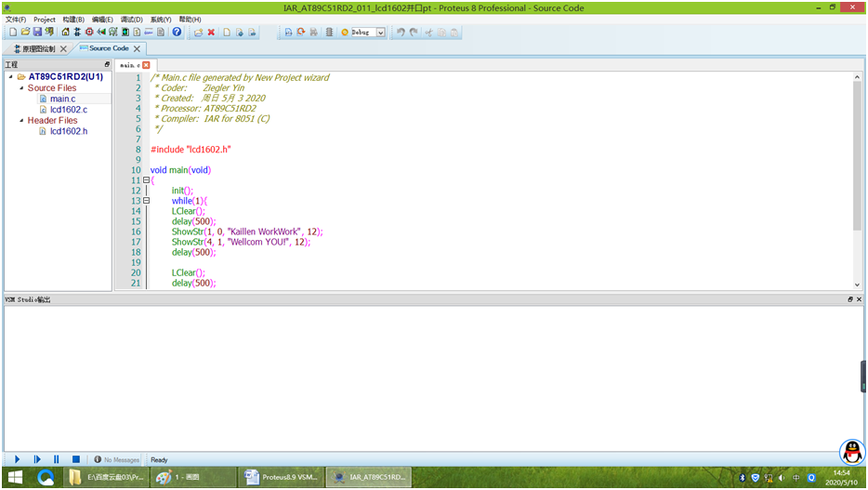
Task: Select lcd1602.h in the project tree
Action: 69,131
